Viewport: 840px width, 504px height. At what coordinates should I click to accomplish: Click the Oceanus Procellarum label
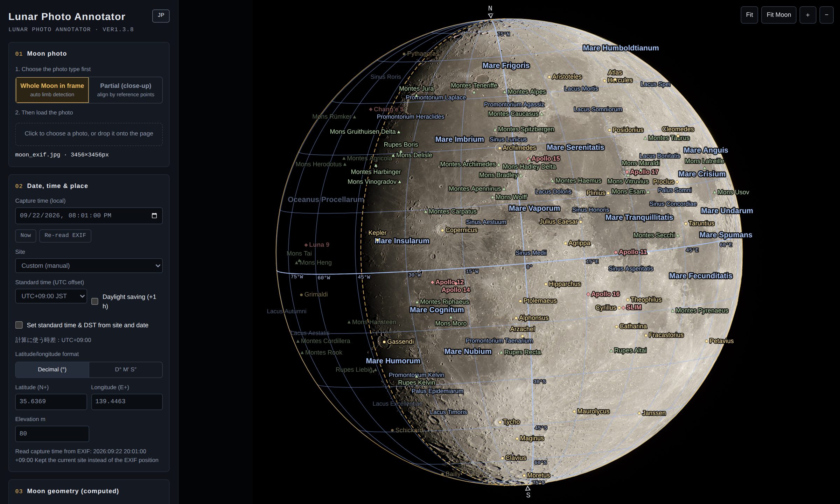click(326, 199)
